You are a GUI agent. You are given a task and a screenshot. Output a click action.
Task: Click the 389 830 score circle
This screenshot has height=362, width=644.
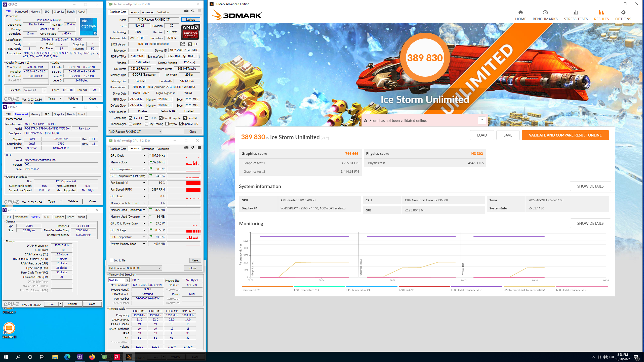(x=425, y=58)
